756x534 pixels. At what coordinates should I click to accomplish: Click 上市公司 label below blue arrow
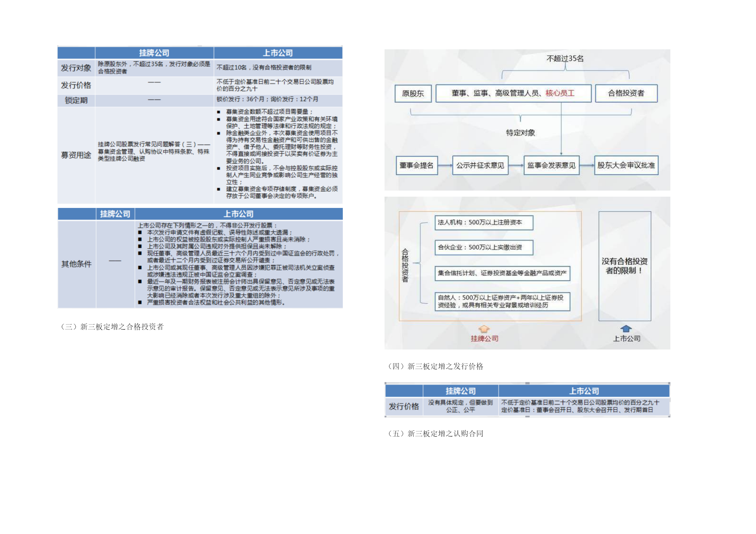[x=626, y=339]
